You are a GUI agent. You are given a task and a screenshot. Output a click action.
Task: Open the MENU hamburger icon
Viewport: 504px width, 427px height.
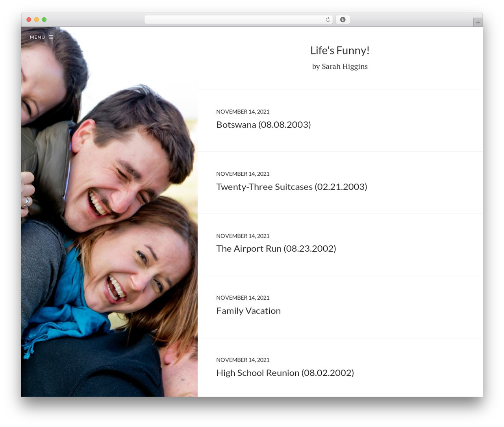(51, 37)
